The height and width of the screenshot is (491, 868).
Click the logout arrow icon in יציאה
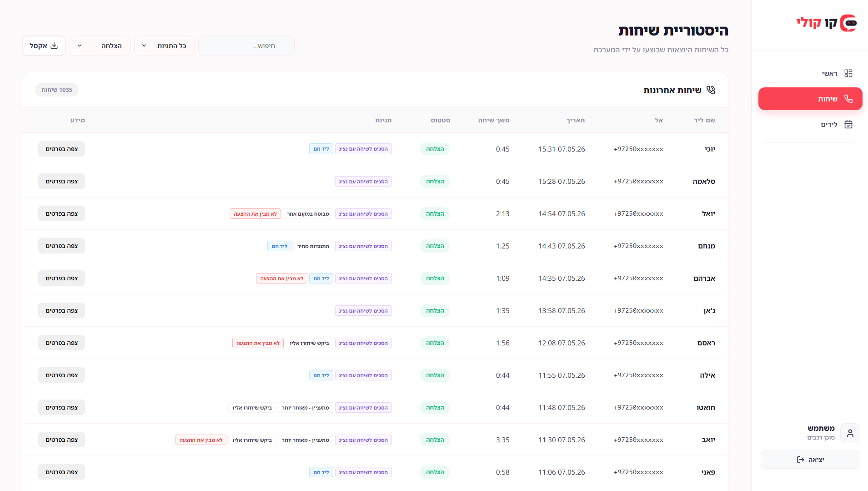(801, 460)
